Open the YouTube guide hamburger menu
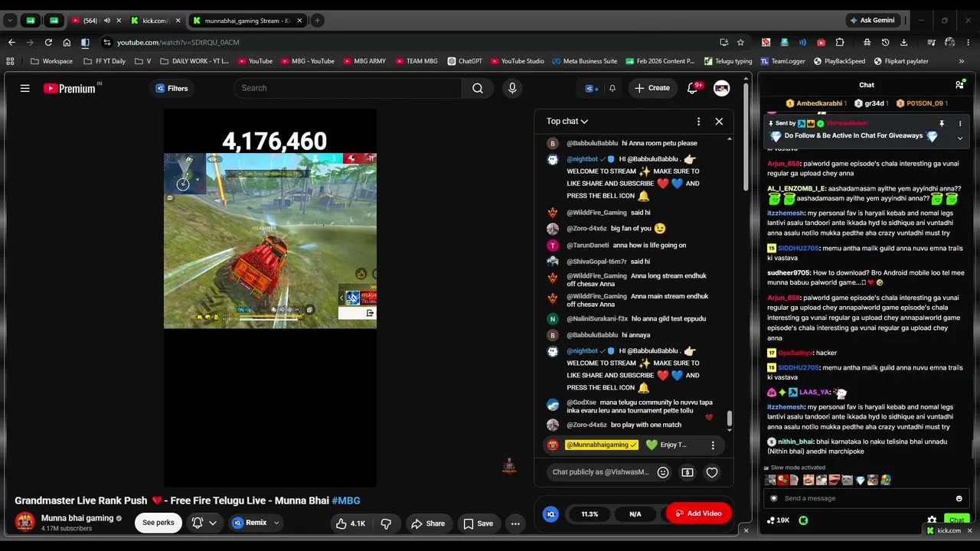The image size is (980, 551). click(x=24, y=88)
